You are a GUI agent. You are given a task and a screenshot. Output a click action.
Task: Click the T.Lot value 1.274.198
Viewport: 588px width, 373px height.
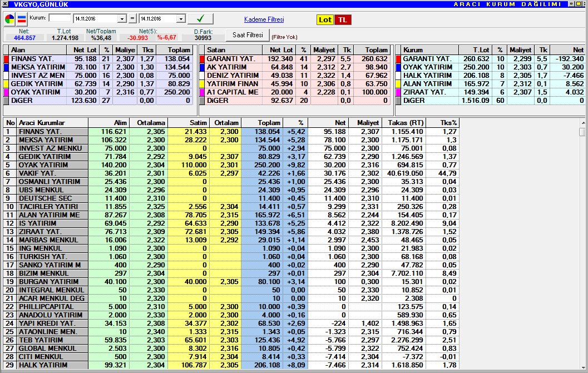pyautogui.click(x=65, y=38)
